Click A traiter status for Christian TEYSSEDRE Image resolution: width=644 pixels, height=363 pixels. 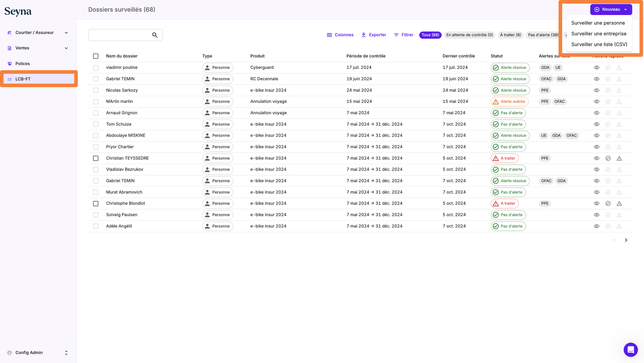504,158
